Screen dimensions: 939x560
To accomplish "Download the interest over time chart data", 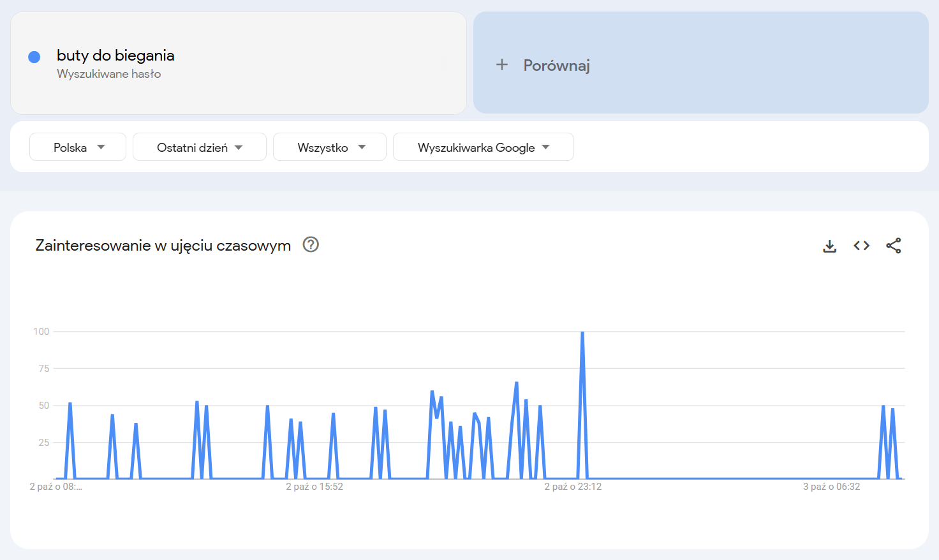I will [829, 246].
